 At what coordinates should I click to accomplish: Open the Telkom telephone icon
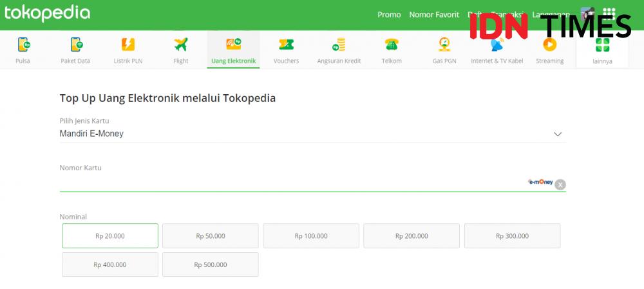392,44
